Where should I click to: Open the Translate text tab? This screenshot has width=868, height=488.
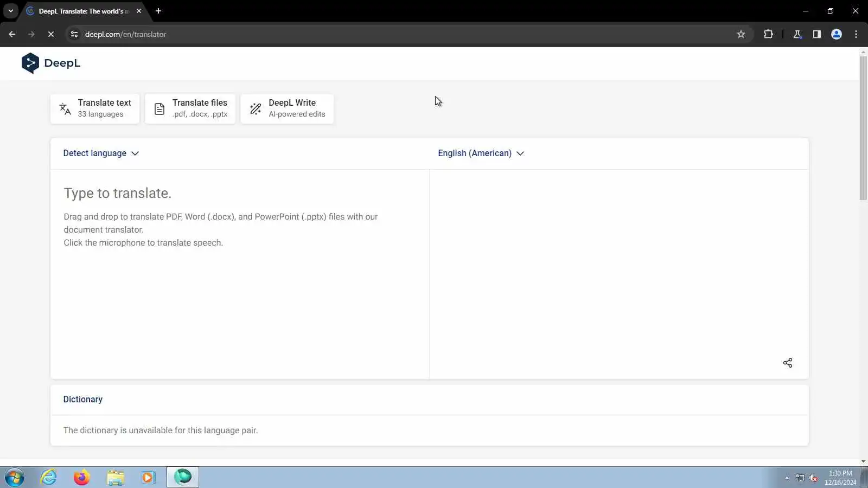pyautogui.click(x=95, y=108)
